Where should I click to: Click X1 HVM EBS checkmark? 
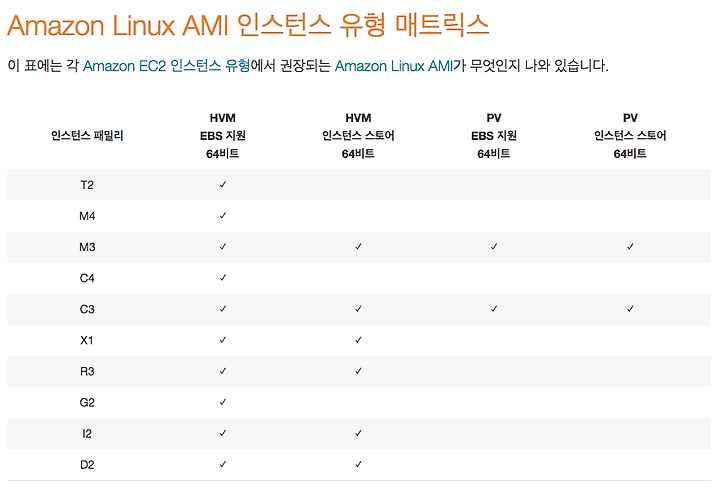click(x=223, y=340)
